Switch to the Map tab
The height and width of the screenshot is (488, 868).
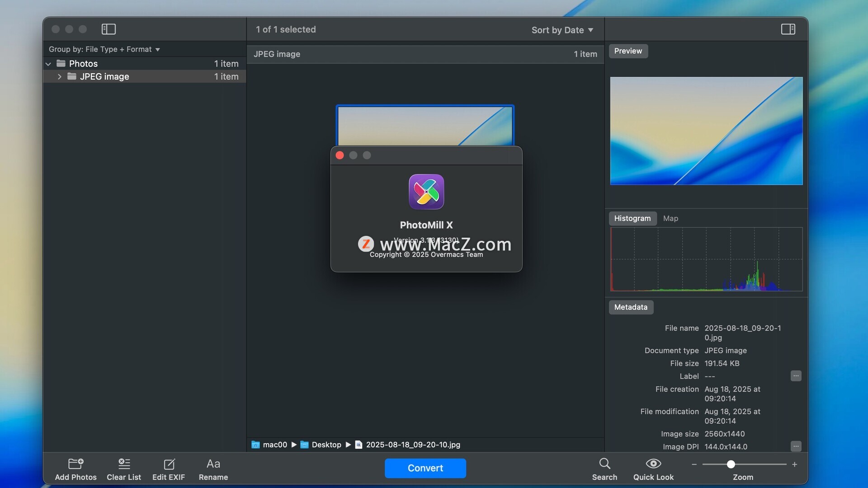tap(670, 218)
